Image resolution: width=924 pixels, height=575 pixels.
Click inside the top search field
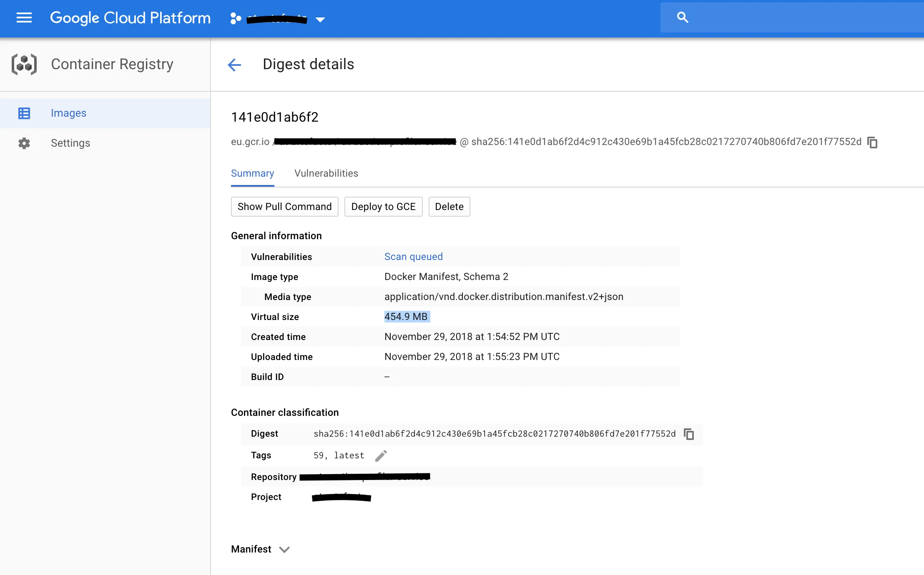pyautogui.click(x=801, y=17)
